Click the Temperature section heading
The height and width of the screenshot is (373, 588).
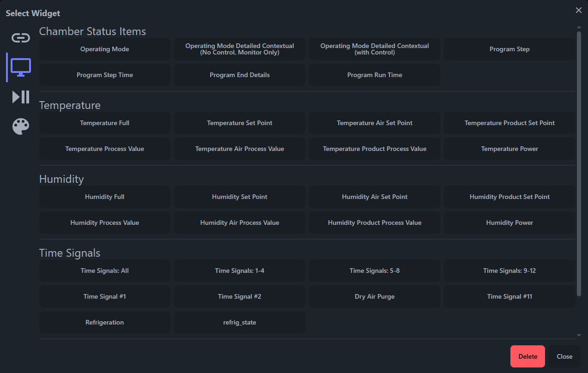pyautogui.click(x=70, y=105)
